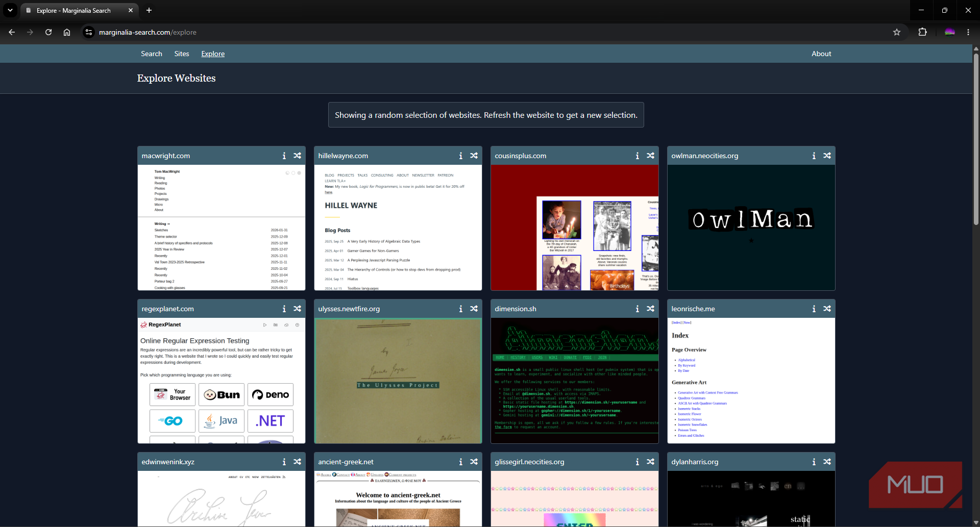Open info for dimension.sh card
The height and width of the screenshot is (527, 980).
tap(638, 309)
